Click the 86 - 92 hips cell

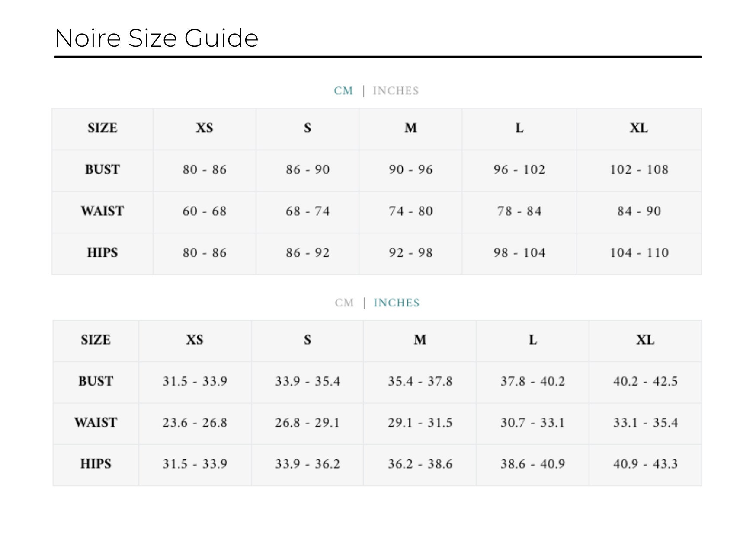(x=308, y=253)
